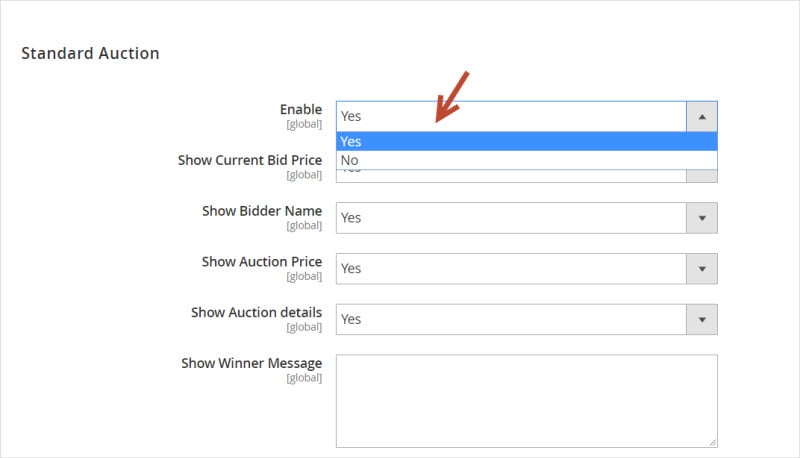This screenshot has height=458, width=800.
Task: Click the textarea resize handle corner
Action: click(713, 443)
